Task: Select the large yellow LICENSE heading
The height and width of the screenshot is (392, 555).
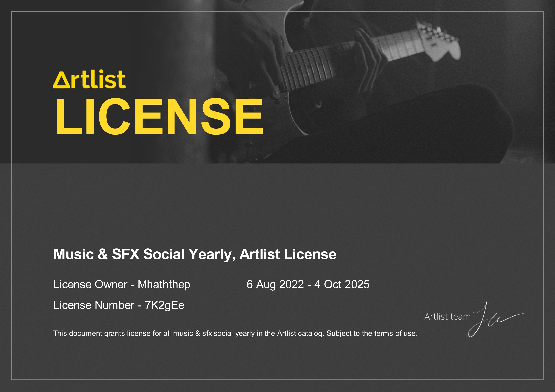Action: (159, 116)
